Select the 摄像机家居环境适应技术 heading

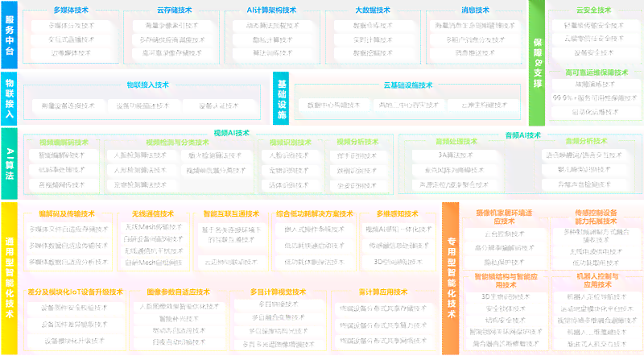pos(504,217)
